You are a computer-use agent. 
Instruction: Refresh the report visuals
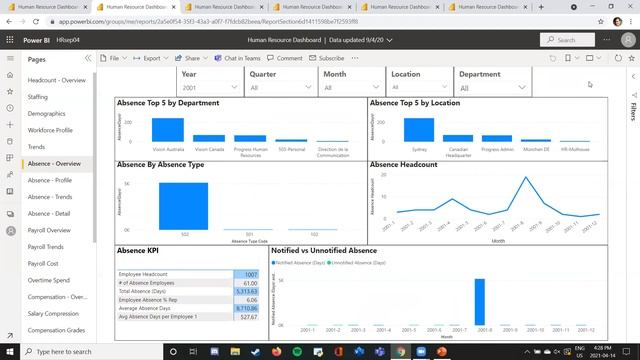pyautogui.click(x=618, y=58)
